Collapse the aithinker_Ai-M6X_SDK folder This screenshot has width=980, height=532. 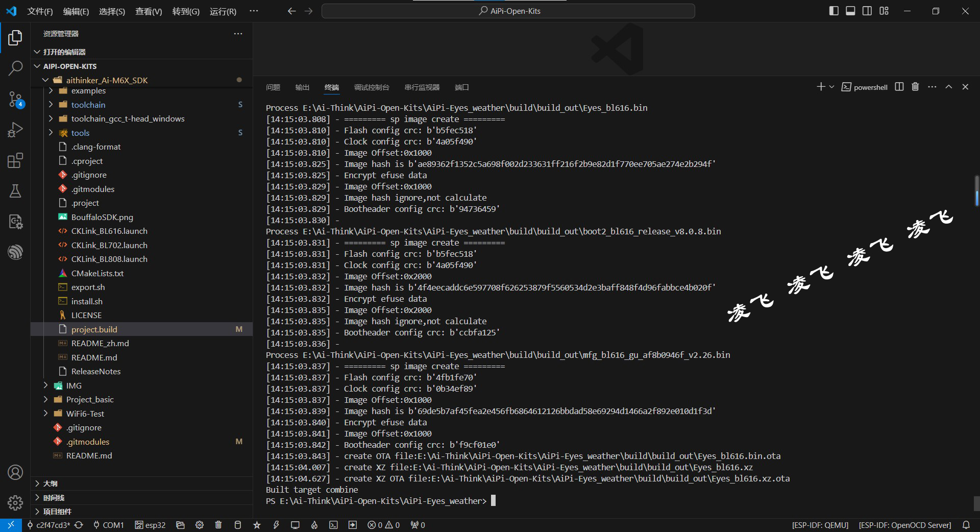(x=142, y=80)
